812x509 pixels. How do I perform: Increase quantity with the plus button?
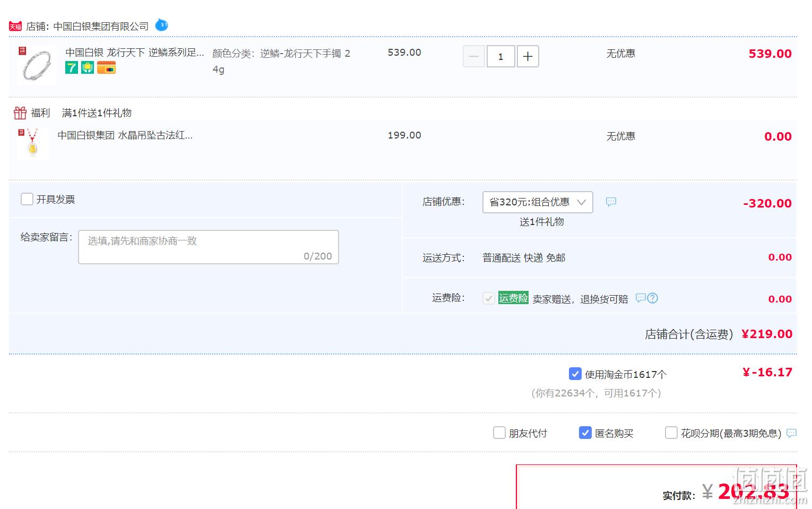point(528,56)
